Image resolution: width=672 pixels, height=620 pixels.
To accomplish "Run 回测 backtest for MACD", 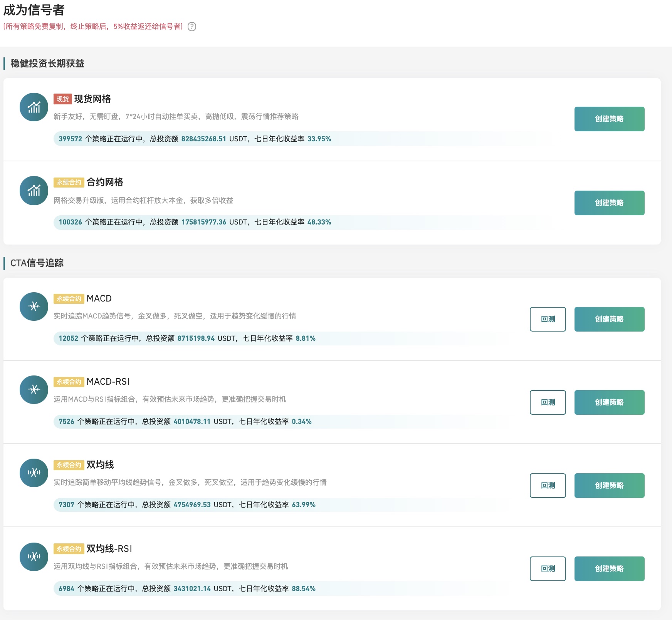I will pyautogui.click(x=548, y=319).
